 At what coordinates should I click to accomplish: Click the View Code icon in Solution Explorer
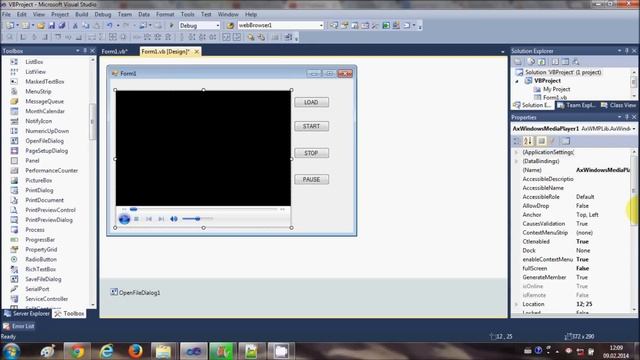coord(555,62)
